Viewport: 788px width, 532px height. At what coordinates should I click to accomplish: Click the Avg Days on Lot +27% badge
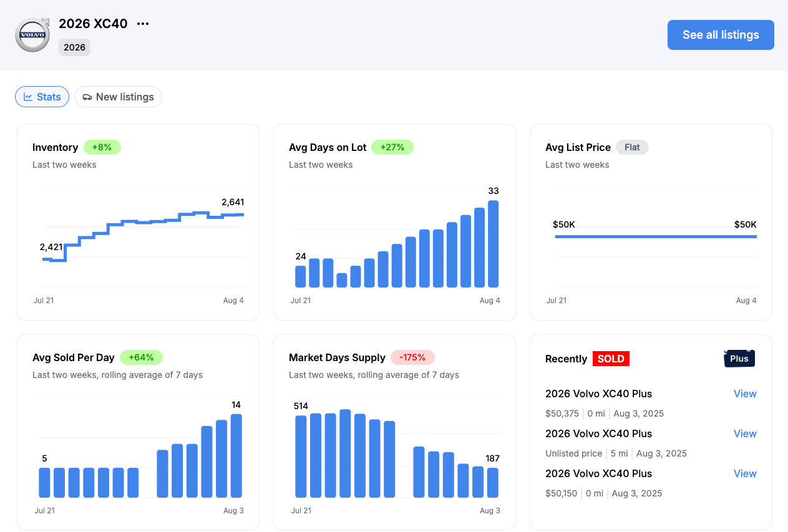[x=392, y=147]
